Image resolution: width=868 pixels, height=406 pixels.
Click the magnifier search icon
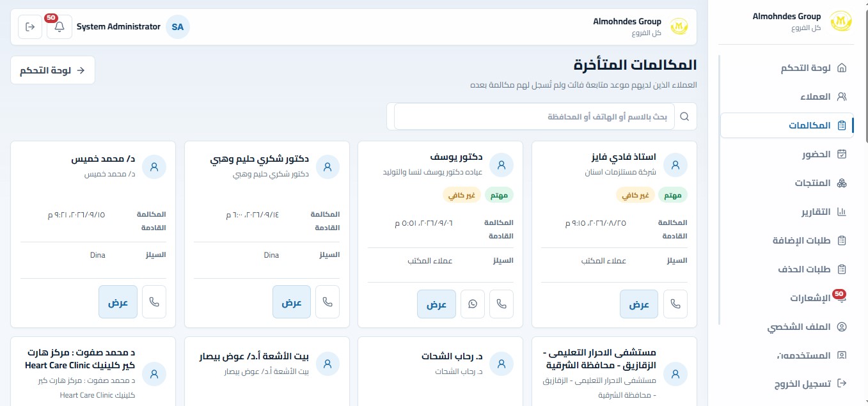(x=685, y=116)
